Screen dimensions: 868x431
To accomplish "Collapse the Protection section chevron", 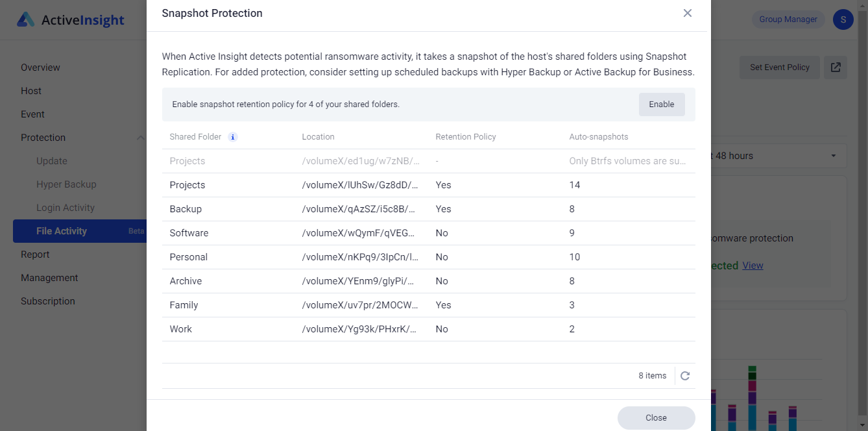I will (140, 138).
